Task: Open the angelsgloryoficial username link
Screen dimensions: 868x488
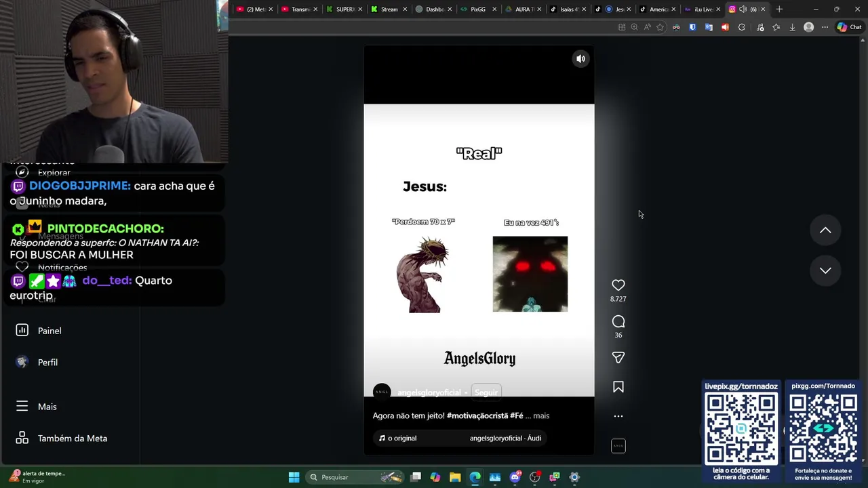Action: tap(429, 392)
